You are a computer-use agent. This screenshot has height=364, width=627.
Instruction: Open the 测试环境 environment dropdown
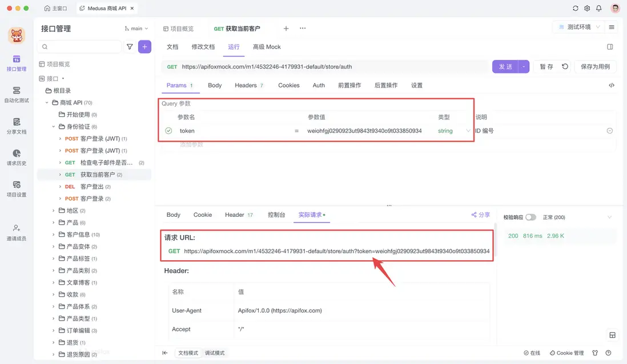(578, 27)
